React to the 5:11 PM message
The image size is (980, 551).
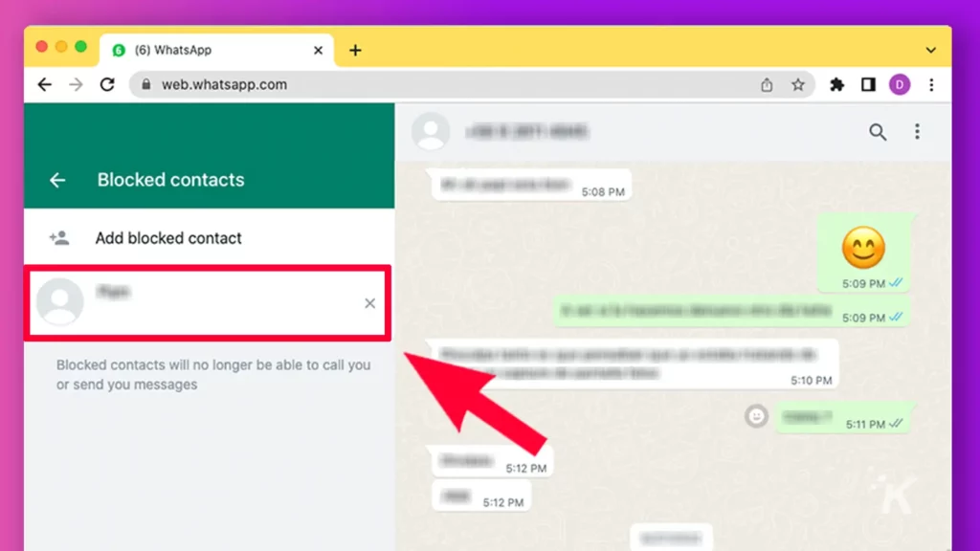[x=756, y=416]
